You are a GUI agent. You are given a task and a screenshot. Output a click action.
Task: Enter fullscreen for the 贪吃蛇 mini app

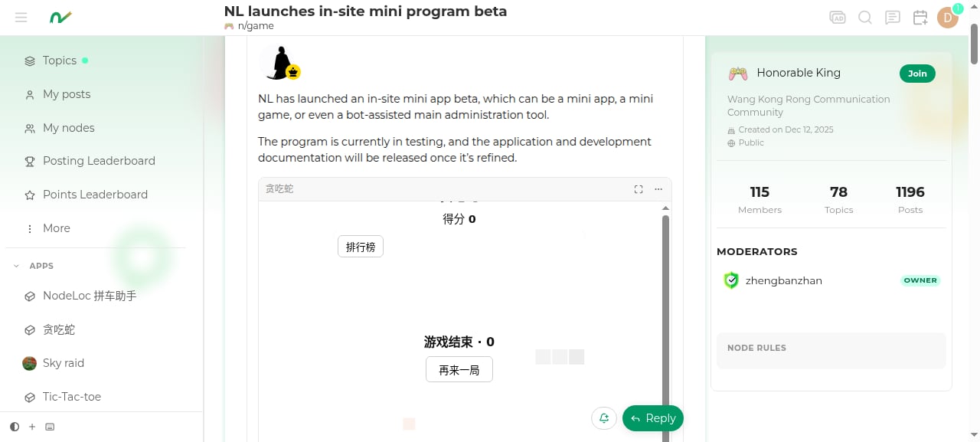(x=639, y=189)
